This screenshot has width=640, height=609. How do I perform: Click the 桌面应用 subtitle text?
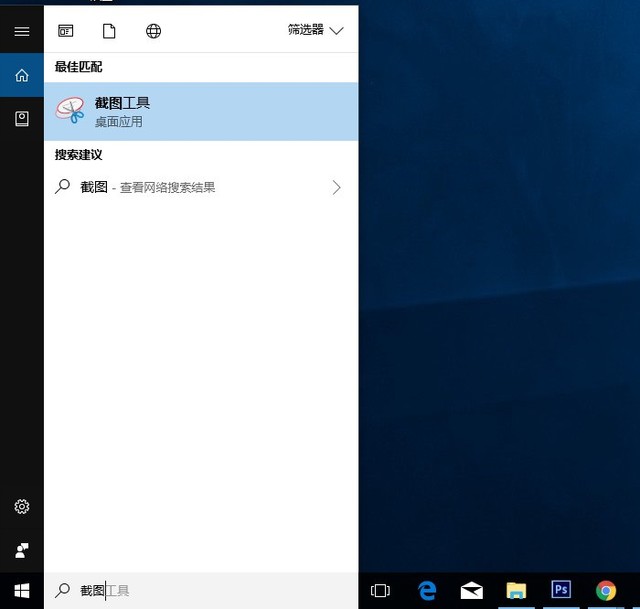(119, 122)
